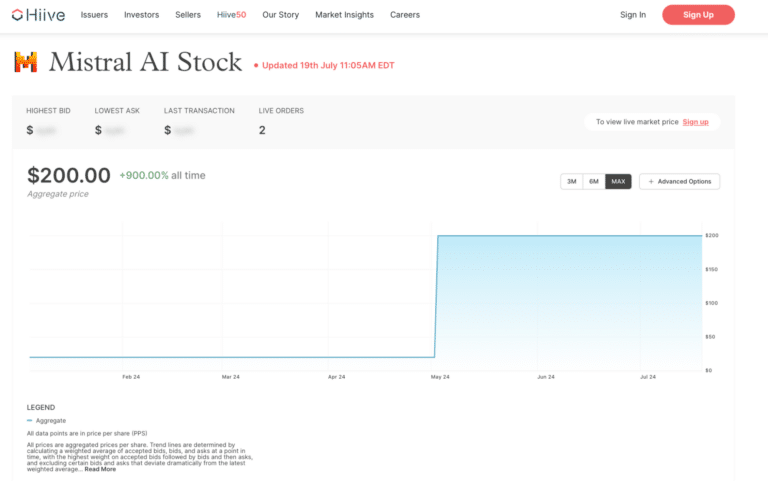
Task: Select the MAX time range
Action: tap(618, 181)
